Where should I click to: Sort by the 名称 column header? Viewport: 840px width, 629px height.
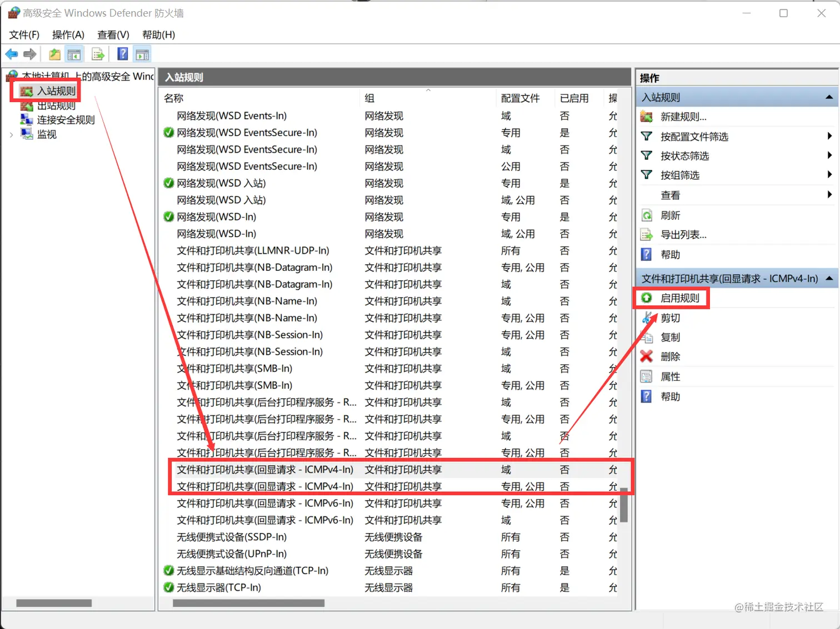[260, 98]
